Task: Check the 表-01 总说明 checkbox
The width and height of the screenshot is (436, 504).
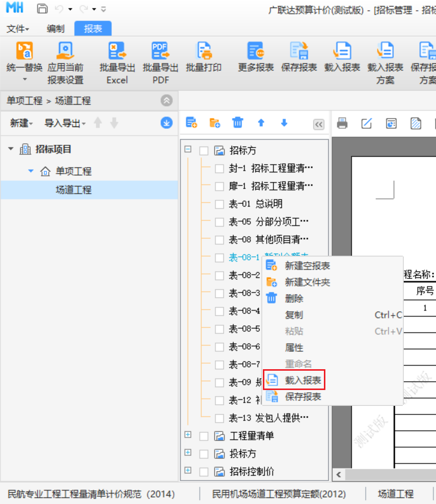Action: [x=219, y=204]
